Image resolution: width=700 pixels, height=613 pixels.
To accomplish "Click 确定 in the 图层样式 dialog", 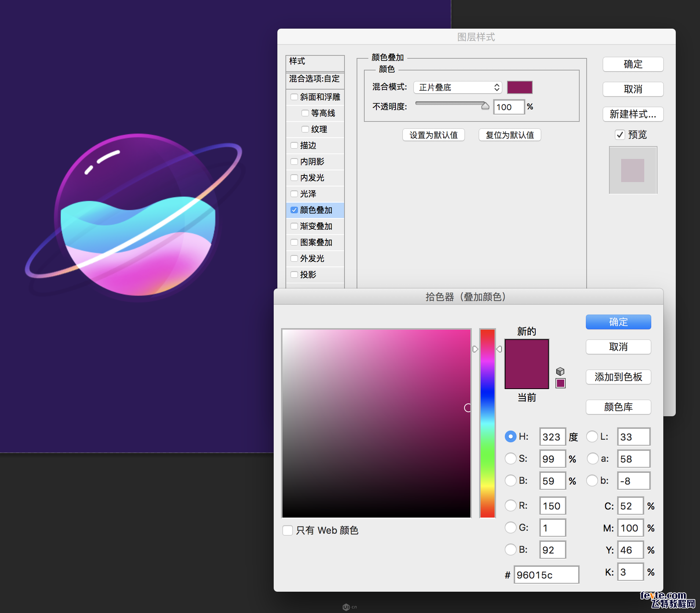I will click(x=633, y=64).
